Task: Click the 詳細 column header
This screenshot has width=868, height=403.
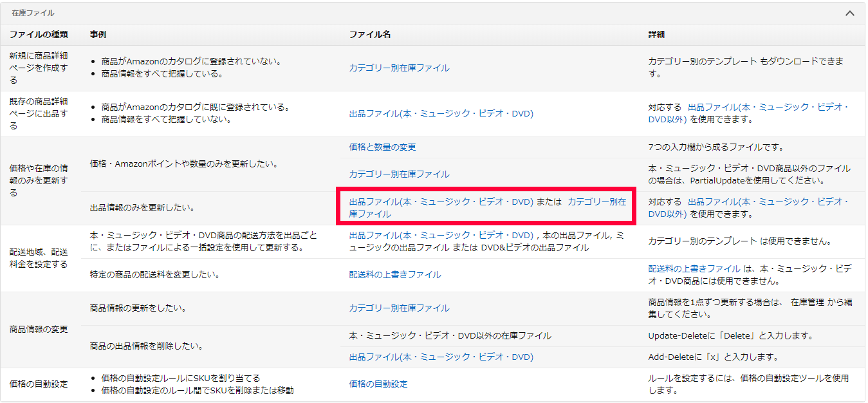Action: coord(656,34)
